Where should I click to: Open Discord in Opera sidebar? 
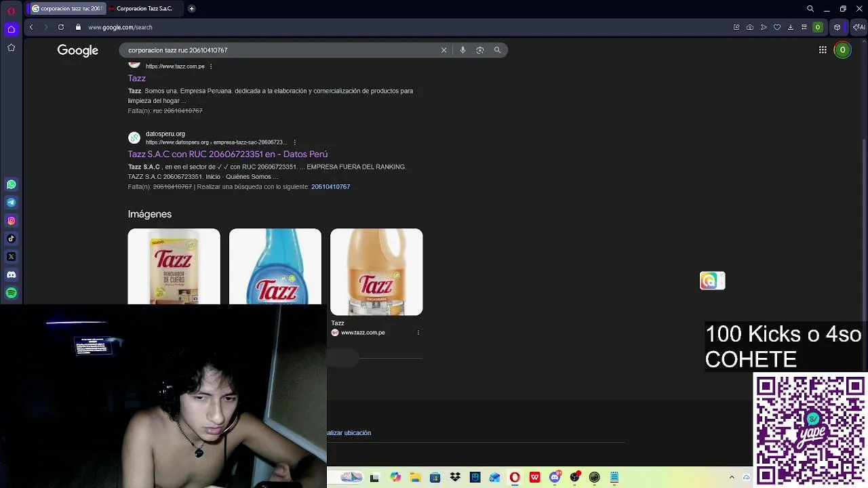pyautogui.click(x=11, y=274)
